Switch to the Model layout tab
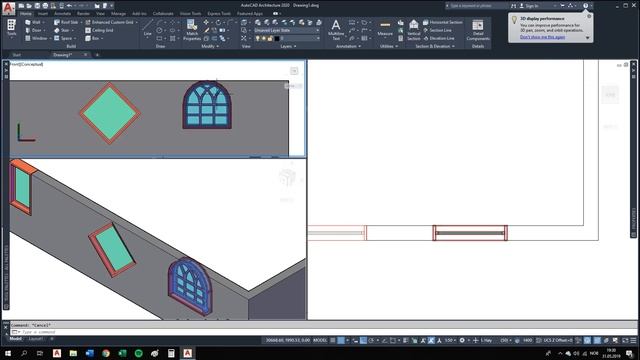Image resolution: width=640 pixels, height=360 pixels. 16,339
